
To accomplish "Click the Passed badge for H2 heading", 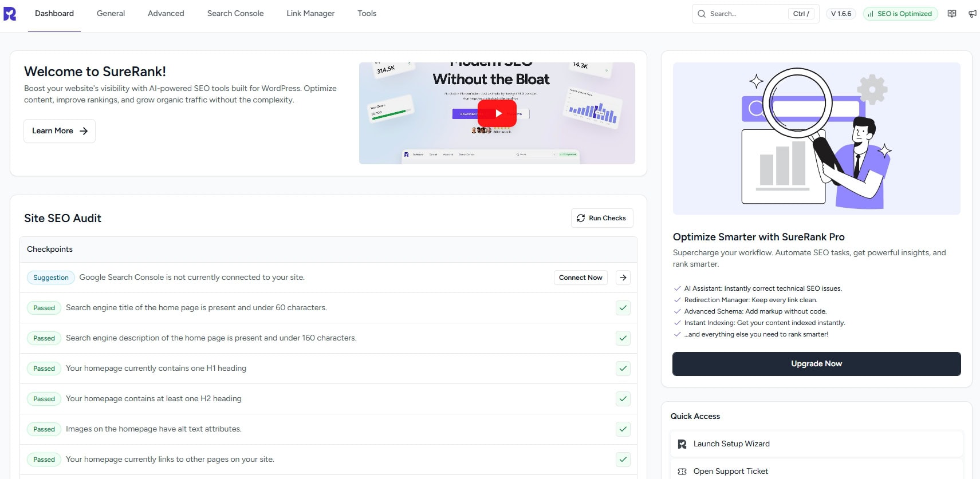I will (44, 399).
